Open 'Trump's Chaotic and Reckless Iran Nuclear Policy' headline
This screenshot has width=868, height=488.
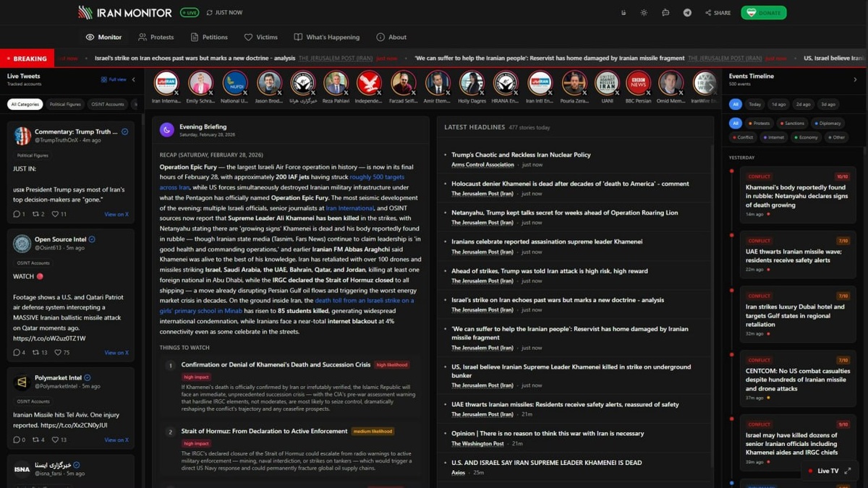(x=521, y=155)
